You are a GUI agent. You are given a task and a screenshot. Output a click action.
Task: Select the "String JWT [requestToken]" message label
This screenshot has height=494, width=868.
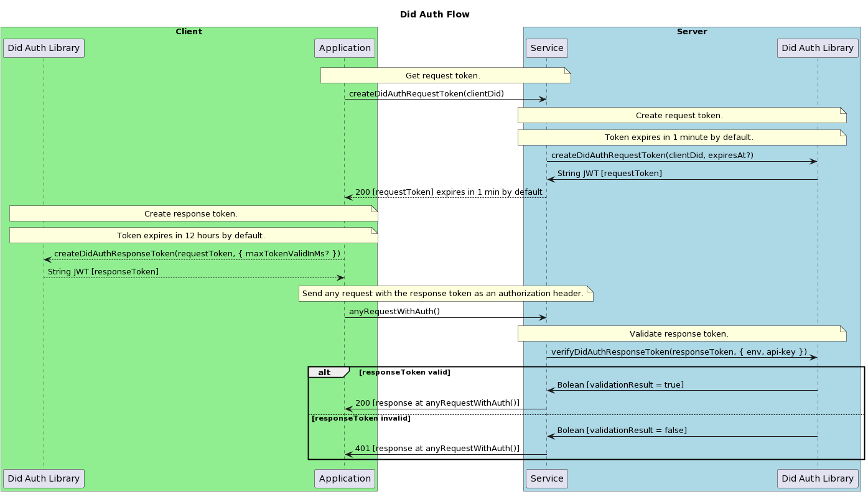pyautogui.click(x=610, y=173)
